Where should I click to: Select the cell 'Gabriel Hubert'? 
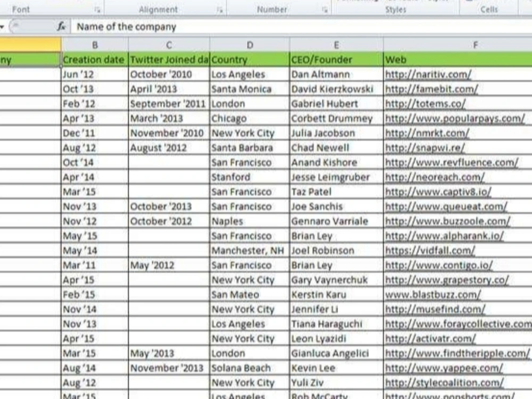(x=336, y=104)
